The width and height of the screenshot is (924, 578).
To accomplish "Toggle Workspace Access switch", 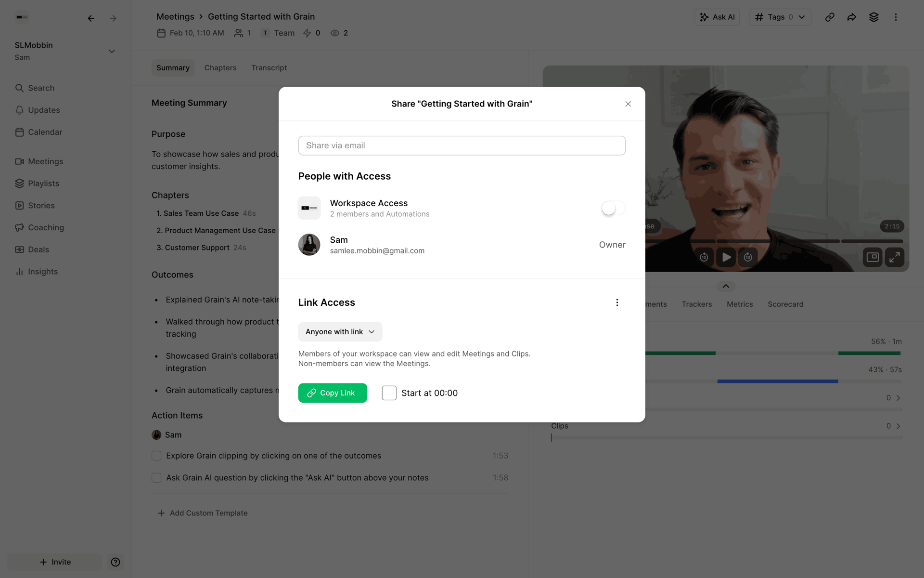I will pos(613,208).
